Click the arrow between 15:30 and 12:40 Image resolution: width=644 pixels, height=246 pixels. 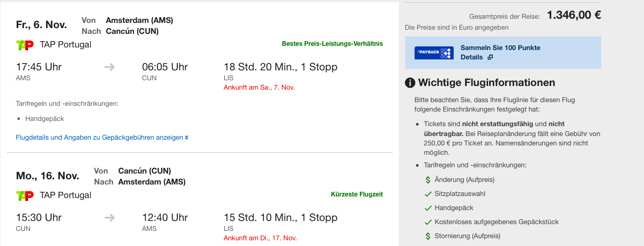[110, 218]
